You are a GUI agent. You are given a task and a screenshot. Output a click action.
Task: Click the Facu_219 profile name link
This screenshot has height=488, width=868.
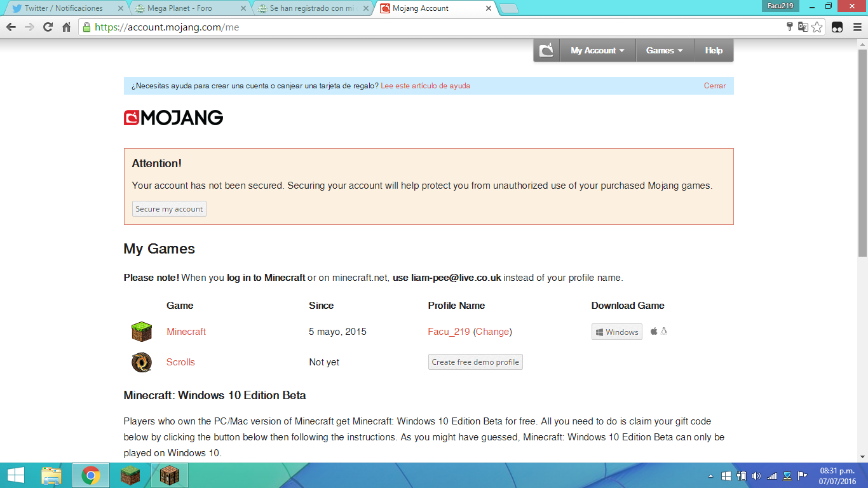(x=449, y=332)
